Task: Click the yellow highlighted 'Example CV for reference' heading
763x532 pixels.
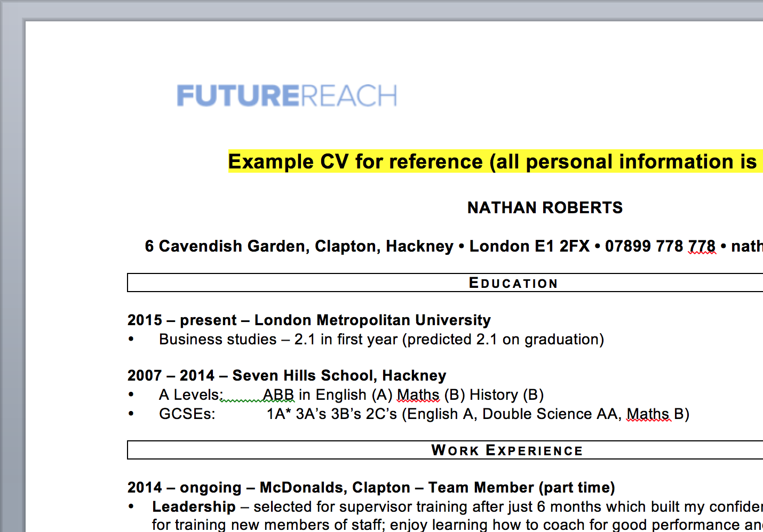Action: point(495,162)
